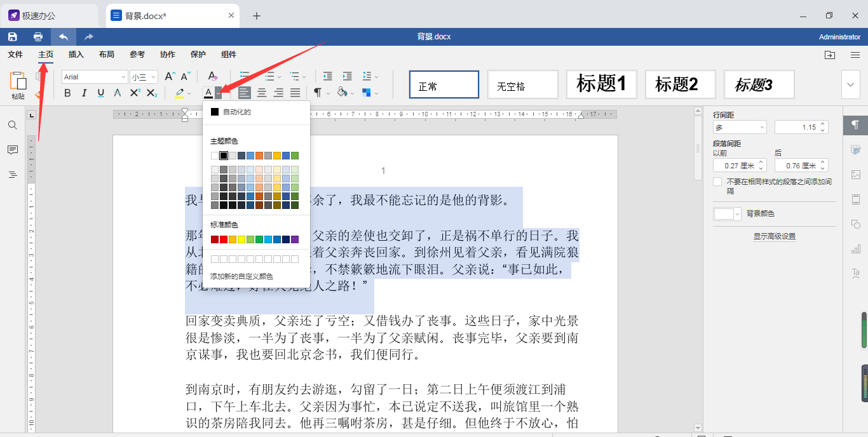Pick the orange theme color swatch
This screenshot has width=868, height=437.
click(259, 156)
